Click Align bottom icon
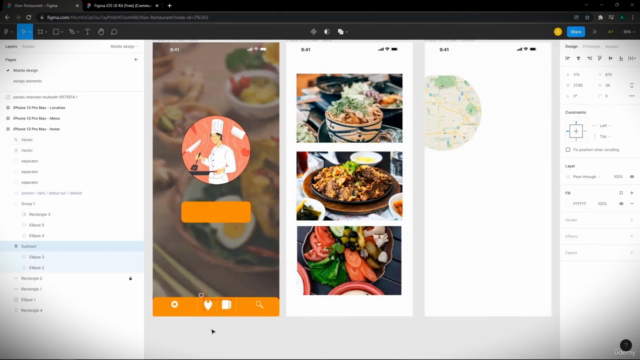This screenshot has width=640, height=360. [621, 58]
